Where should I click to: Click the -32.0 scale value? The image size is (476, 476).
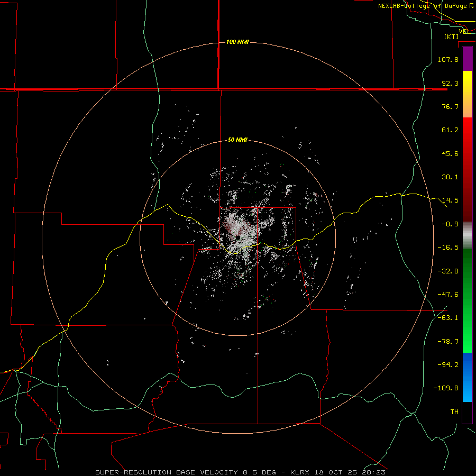click(448, 271)
